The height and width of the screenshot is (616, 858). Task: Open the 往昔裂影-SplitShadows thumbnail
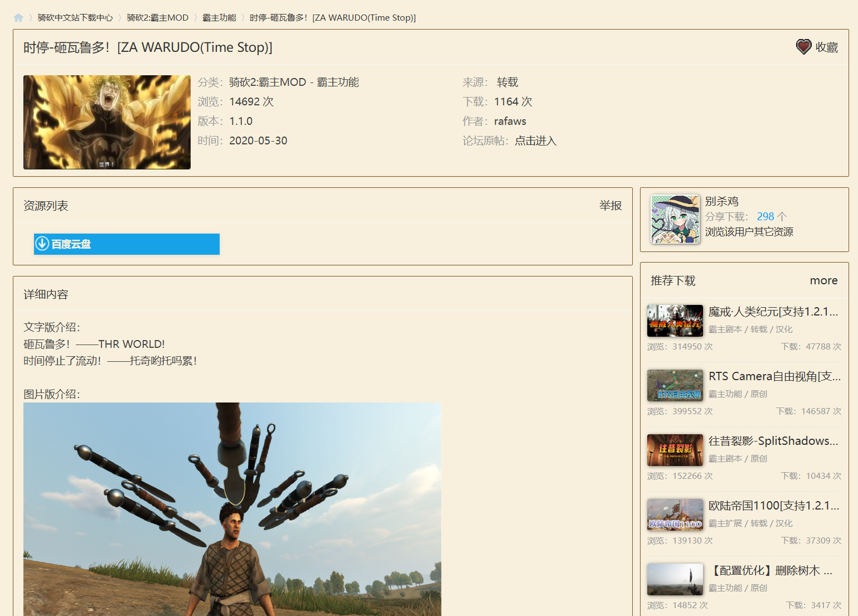pos(675,450)
